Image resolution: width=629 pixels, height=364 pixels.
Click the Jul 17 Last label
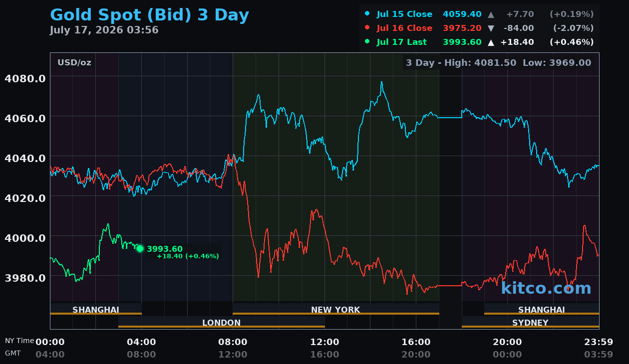(402, 42)
